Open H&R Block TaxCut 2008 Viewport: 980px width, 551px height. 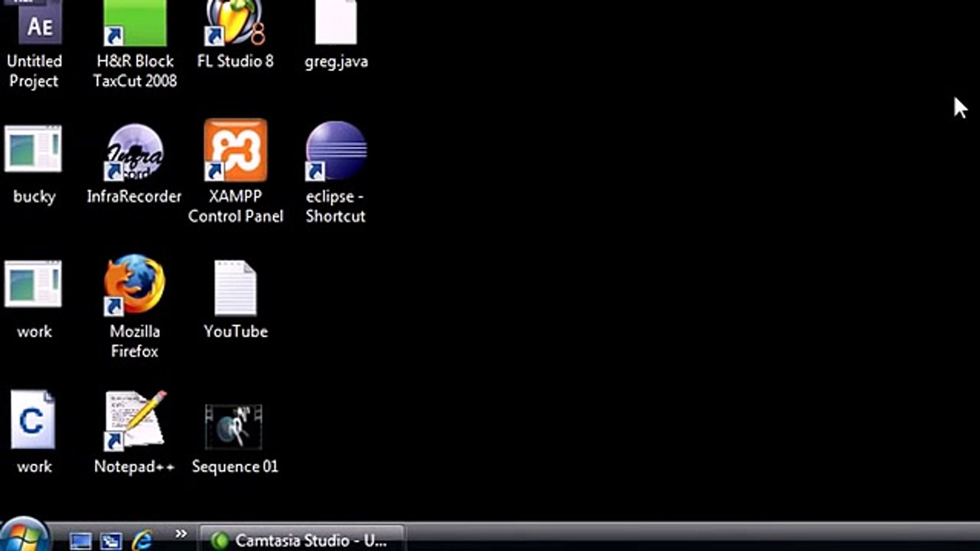134,23
